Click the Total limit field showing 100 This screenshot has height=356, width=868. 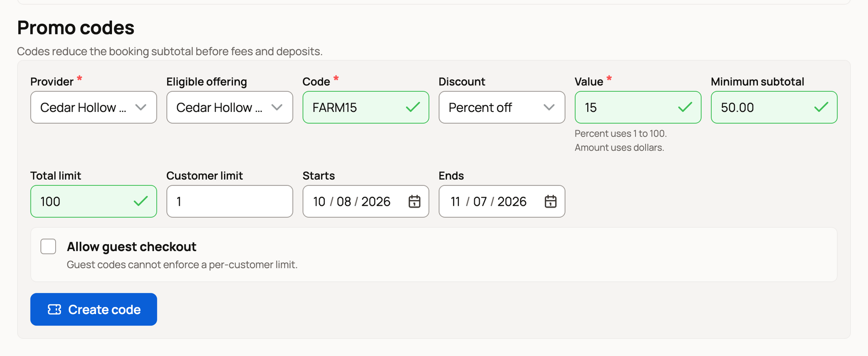tap(94, 201)
